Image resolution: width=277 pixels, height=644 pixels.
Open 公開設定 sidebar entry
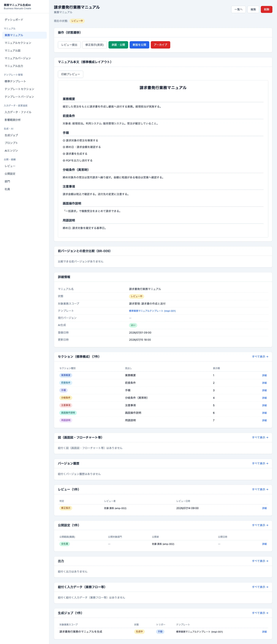point(25,174)
